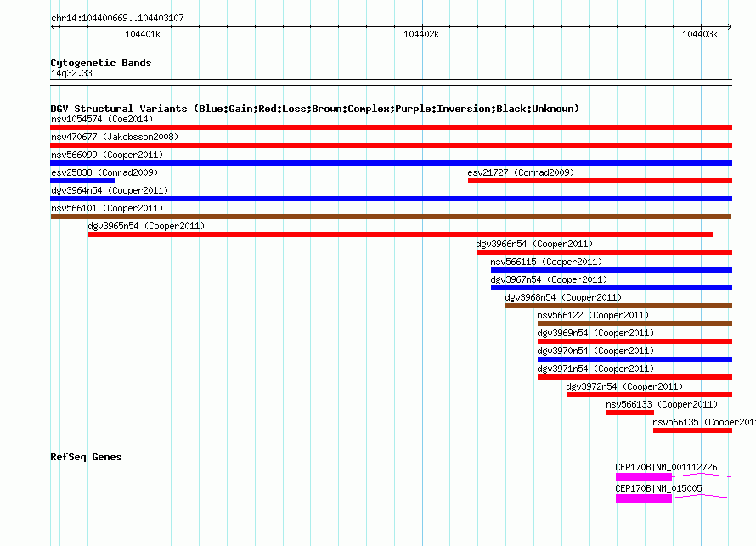This screenshot has height=546, width=756.
Task: Click the red bar under dgv3969n54
Action: [x=635, y=341]
